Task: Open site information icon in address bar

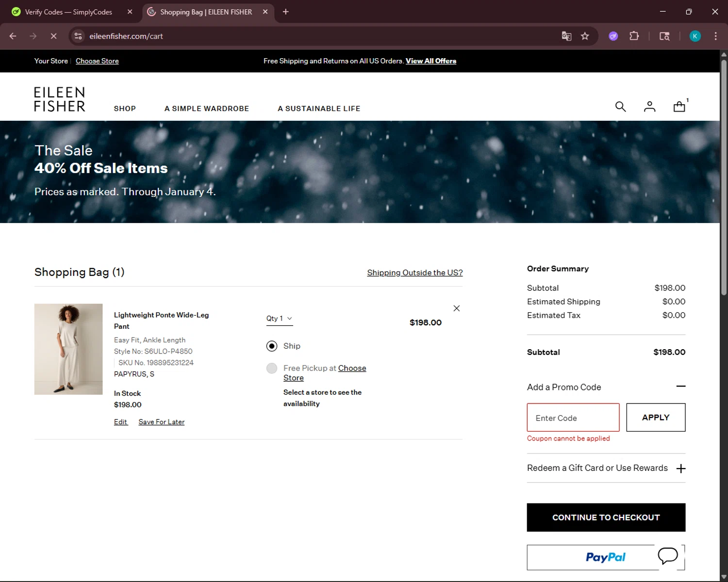Action: click(x=78, y=36)
